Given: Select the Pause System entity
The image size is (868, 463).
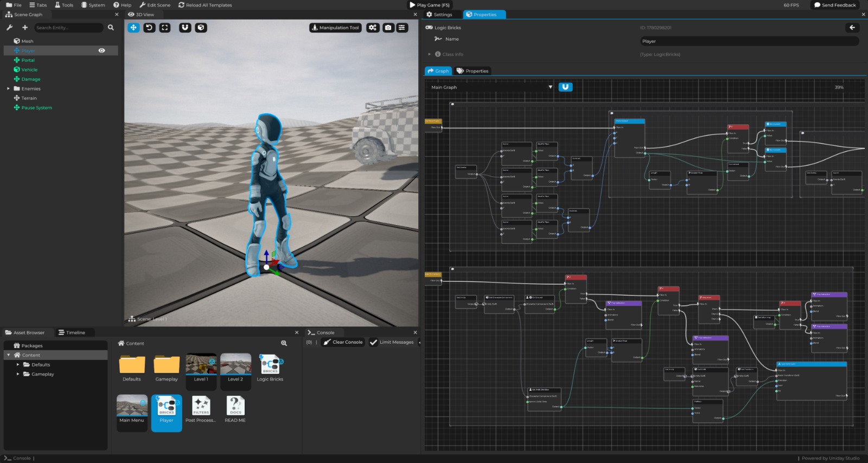Looking at the screenshot, I should pos(36,107).
